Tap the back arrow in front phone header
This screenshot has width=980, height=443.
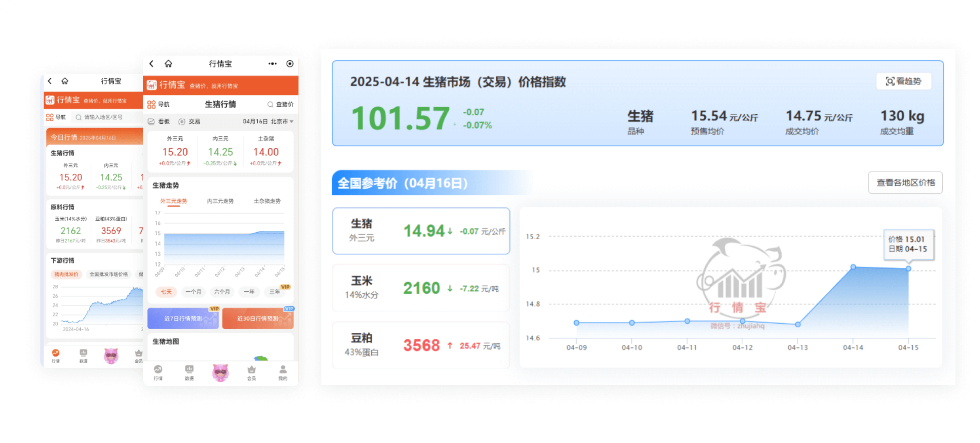[152, 64]
